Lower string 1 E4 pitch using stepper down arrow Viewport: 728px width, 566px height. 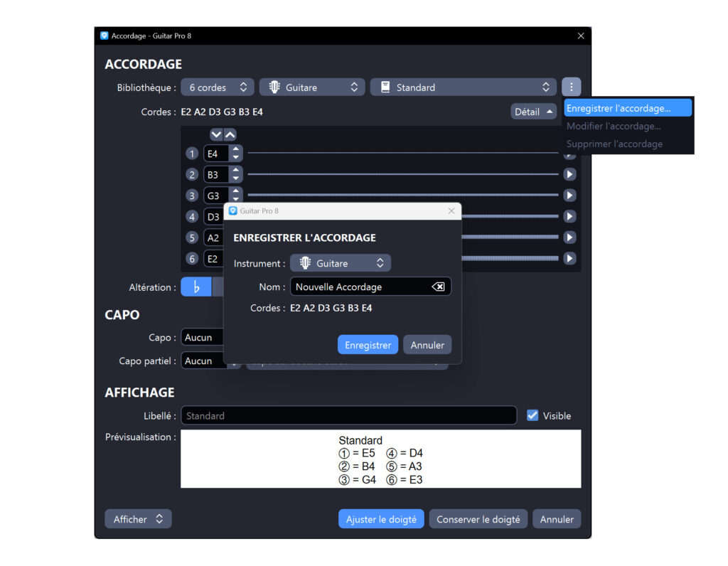[236, 157]
